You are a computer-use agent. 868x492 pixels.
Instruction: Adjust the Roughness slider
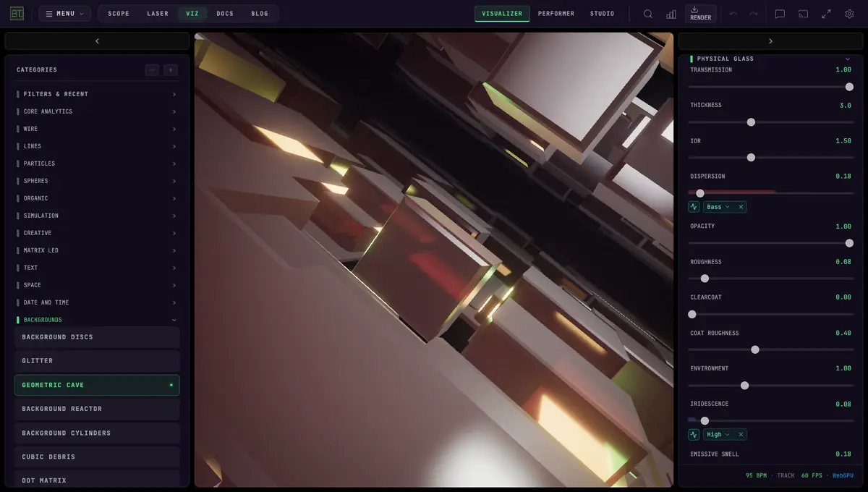pyautogui.click(x=770, y=279)
